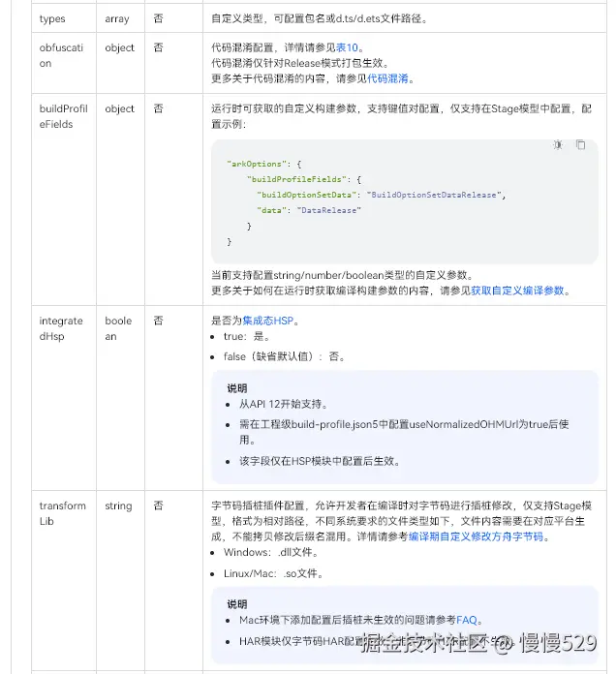The width and height of the screenshot is (616, 674).
Task: Click the types description 自定义类型 text
Action: coord(319,19)
